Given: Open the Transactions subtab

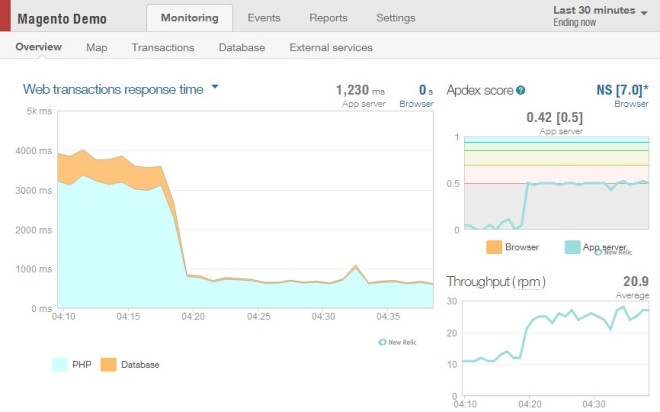Looking at the screenshot, I should pyautogui.click(x=163, y=47).
